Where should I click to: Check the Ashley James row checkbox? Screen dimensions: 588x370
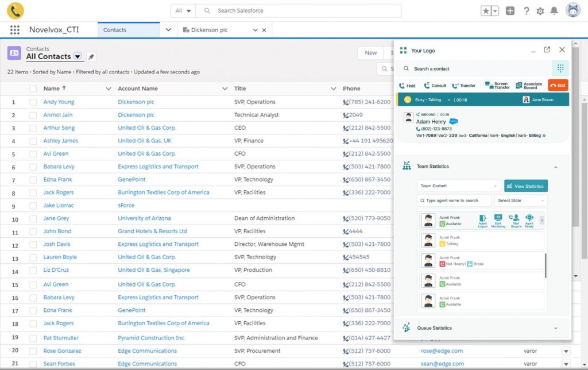(x=33, y=141)
